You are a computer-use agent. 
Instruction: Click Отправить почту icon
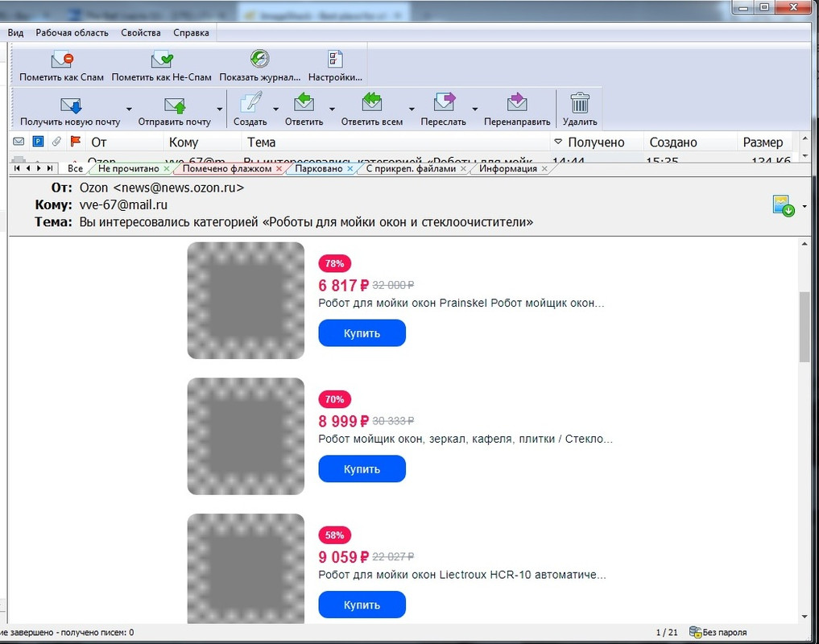click(175, 105)
